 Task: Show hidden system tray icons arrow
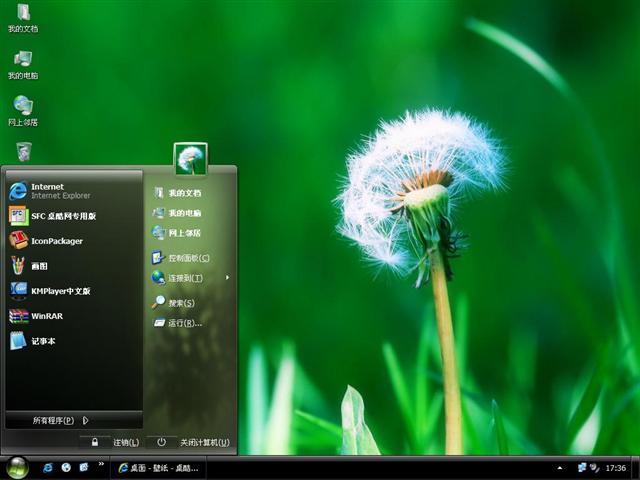tap(560, 468)
